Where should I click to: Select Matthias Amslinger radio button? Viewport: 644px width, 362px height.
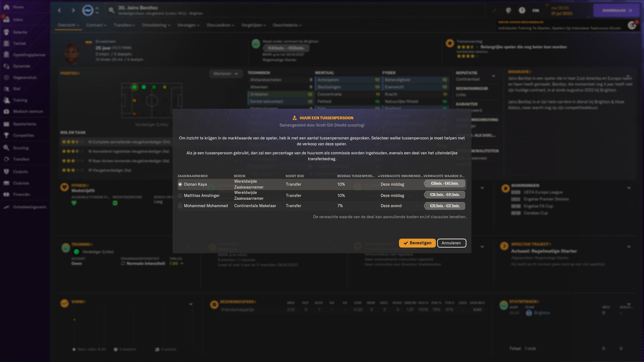coord(180,196)
